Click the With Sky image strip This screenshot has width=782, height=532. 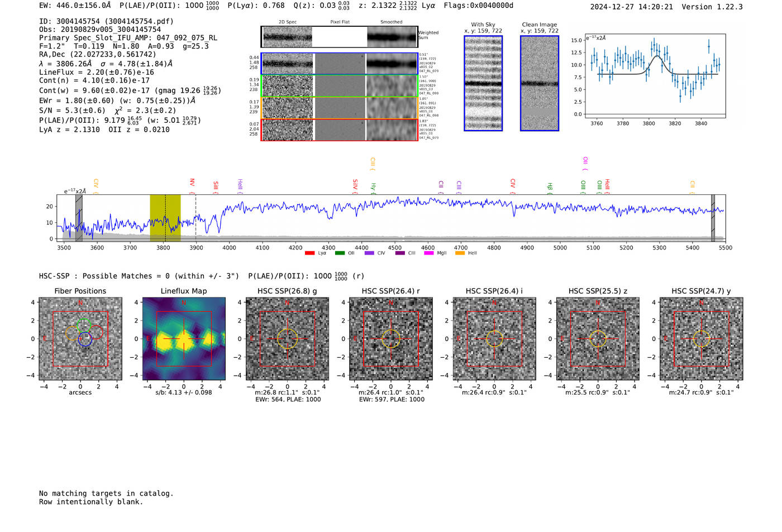click(483, 83)
